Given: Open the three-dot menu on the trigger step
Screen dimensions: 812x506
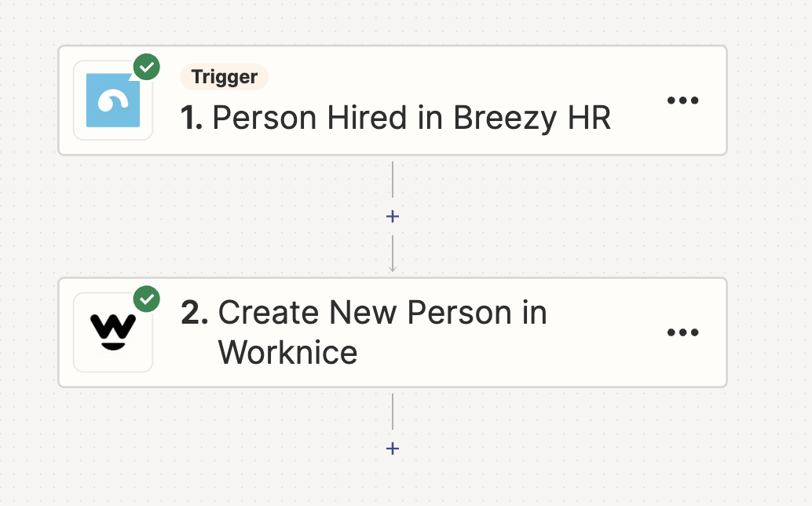Looking at the screenshot, I should pos(682,100).
